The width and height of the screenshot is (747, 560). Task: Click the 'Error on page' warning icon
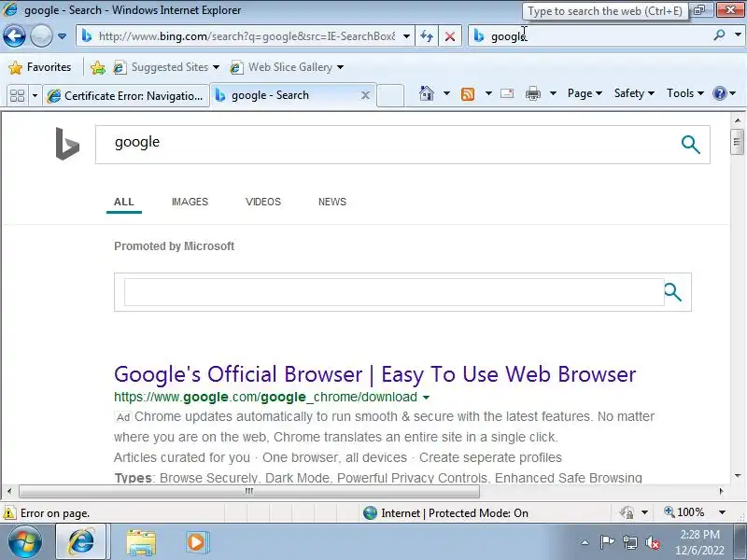pos(9,512)
